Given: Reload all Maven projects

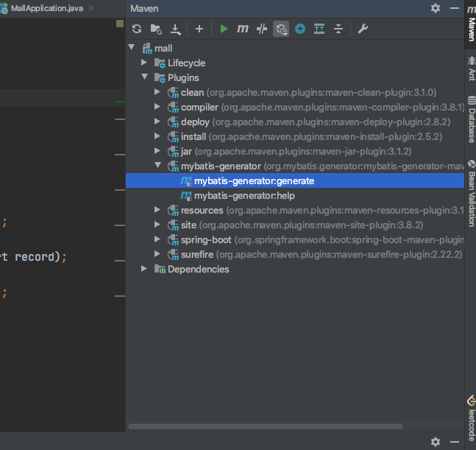Looking at the screenshot, I should tap(137, 29).
